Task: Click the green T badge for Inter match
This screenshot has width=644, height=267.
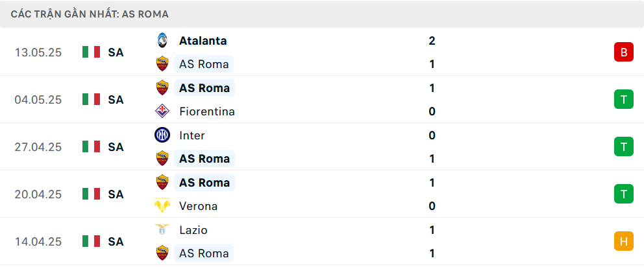Action: click(x=623, y=147)
